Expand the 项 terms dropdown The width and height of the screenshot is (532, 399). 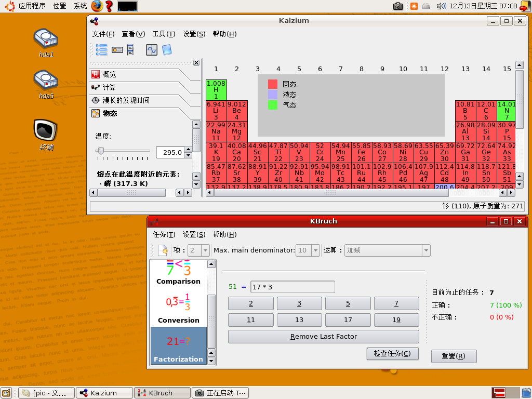[205, 250]
